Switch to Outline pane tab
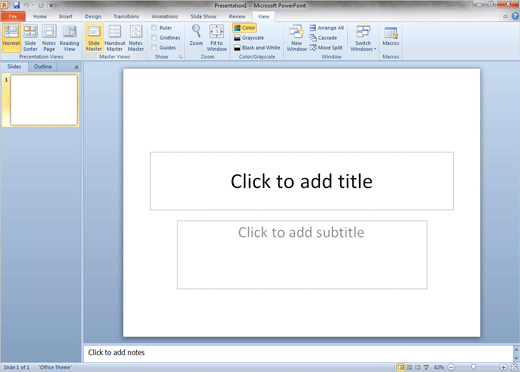520x372 pixels. coord(43,67)
